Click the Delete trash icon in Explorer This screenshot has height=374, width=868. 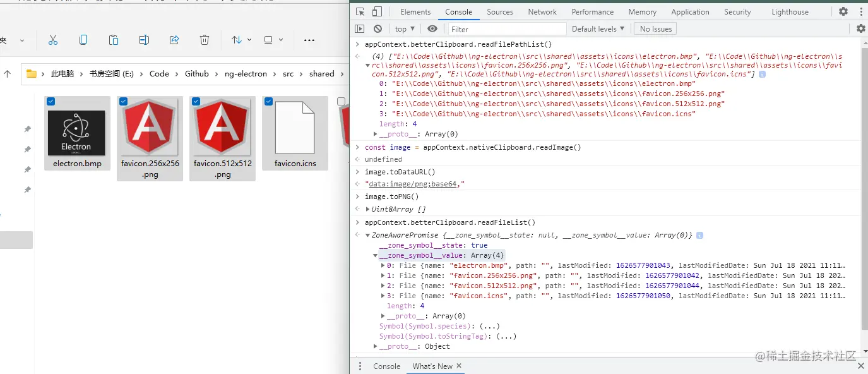pyautogui.click(x=205, y=40)
